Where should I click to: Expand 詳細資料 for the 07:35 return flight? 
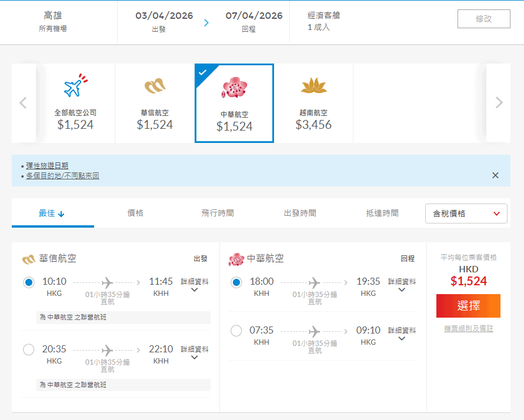(402, 334)
